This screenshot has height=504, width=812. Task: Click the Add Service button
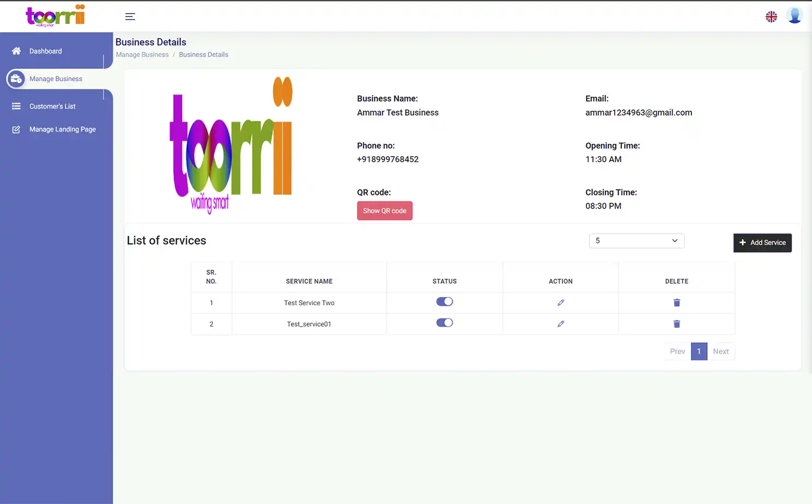762,242
